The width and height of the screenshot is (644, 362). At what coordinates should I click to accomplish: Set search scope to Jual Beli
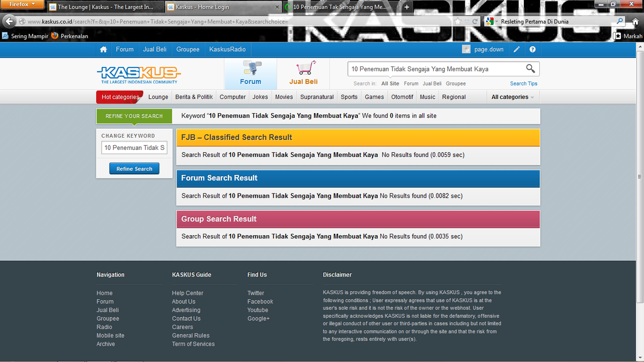point(432,83)
